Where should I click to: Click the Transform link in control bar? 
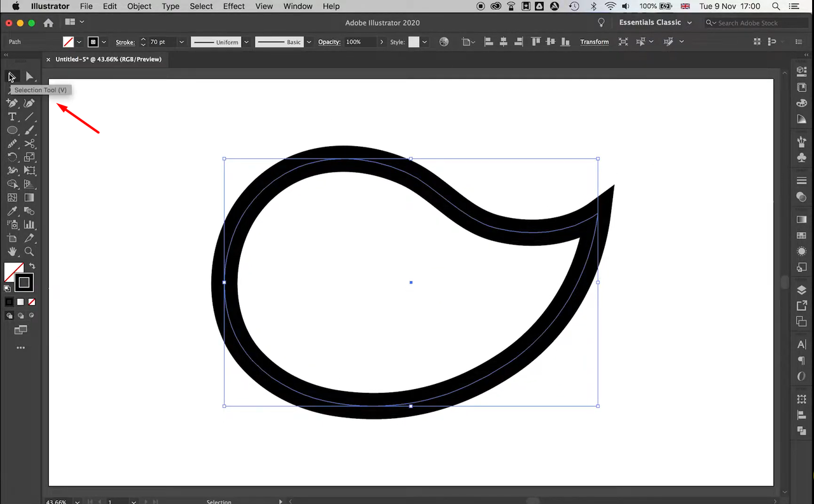click(x=594, y=41)
